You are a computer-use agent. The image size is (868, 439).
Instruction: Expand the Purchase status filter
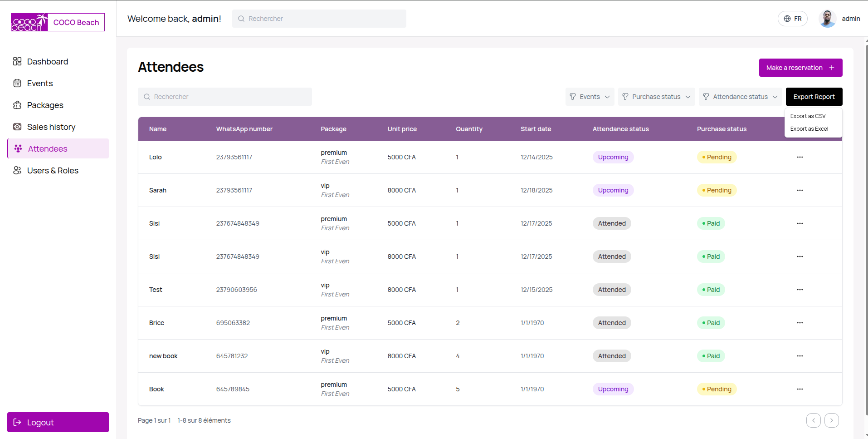point(656,97)
